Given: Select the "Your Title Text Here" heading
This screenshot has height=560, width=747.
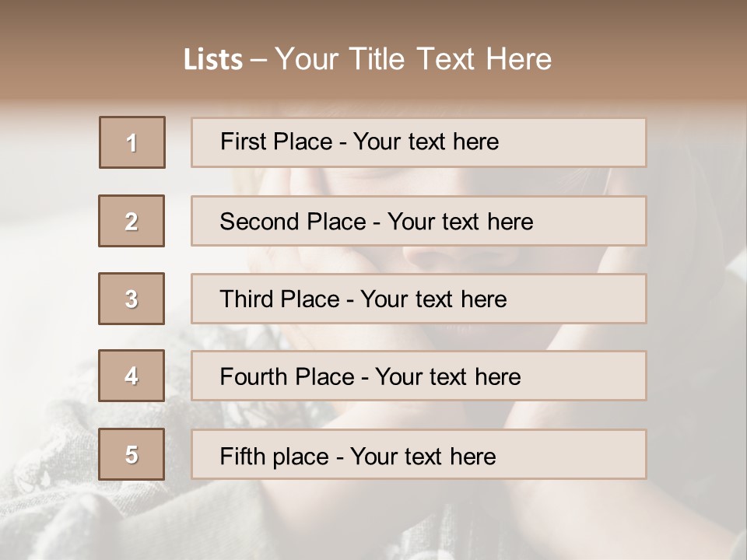Looking at the screenshot, I should coord(413,59).
